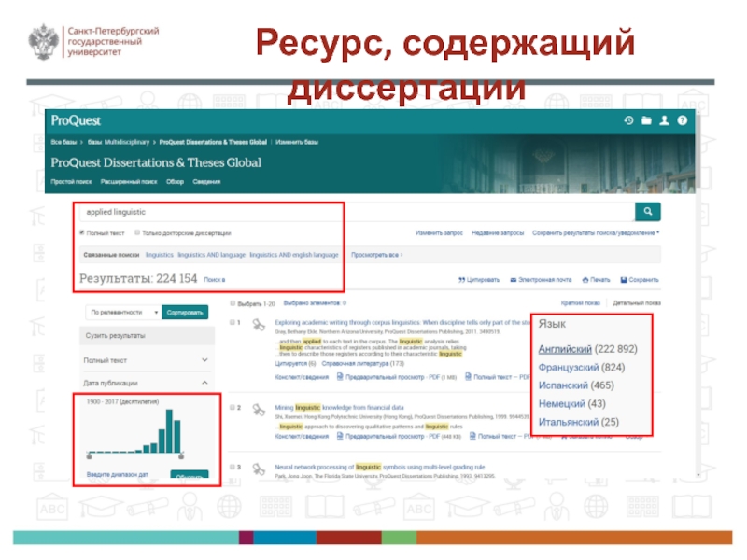The width and height of the screenshot is (747, 560).
Task: Open Предварительный просмотр PDF for result 1
Action: coord(396,377)
